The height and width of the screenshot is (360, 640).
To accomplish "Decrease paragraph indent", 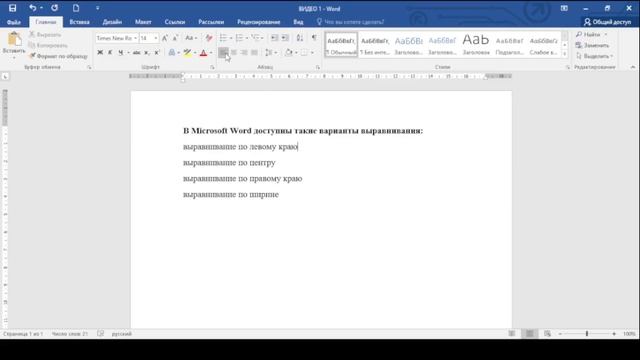I will pos(274,38).
